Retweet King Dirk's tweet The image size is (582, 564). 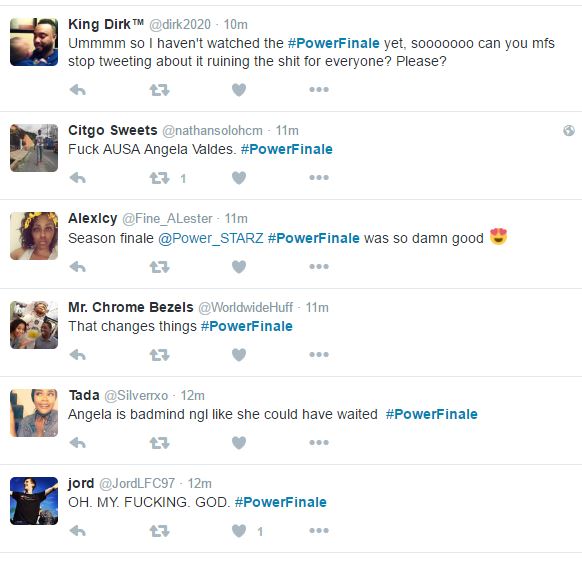160,90
